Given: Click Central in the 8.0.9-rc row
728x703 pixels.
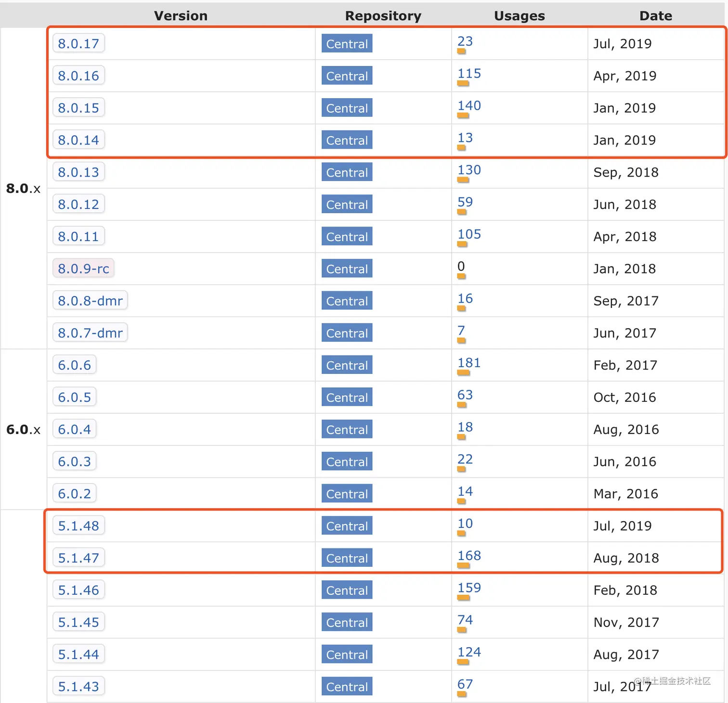Looking at the screenshot, I should coord(347,269).
